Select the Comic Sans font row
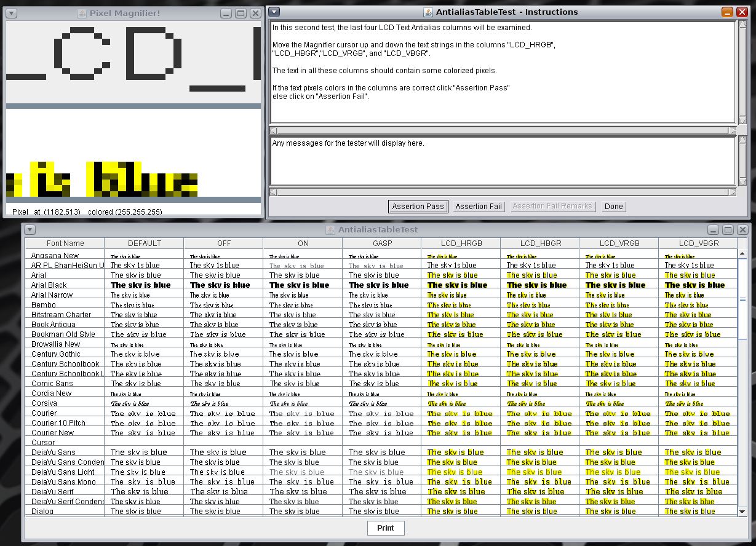The image size is (756, 546). (x=52, y=384)
